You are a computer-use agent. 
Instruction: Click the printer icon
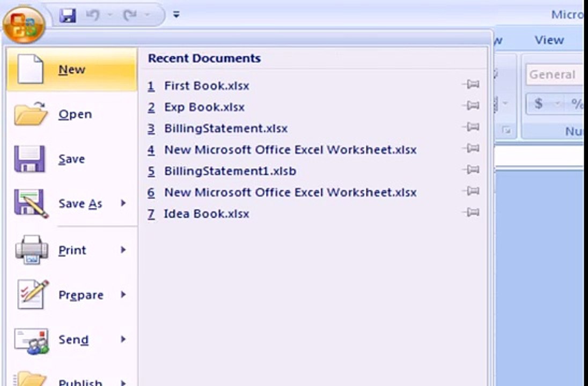tap(32, 250)
